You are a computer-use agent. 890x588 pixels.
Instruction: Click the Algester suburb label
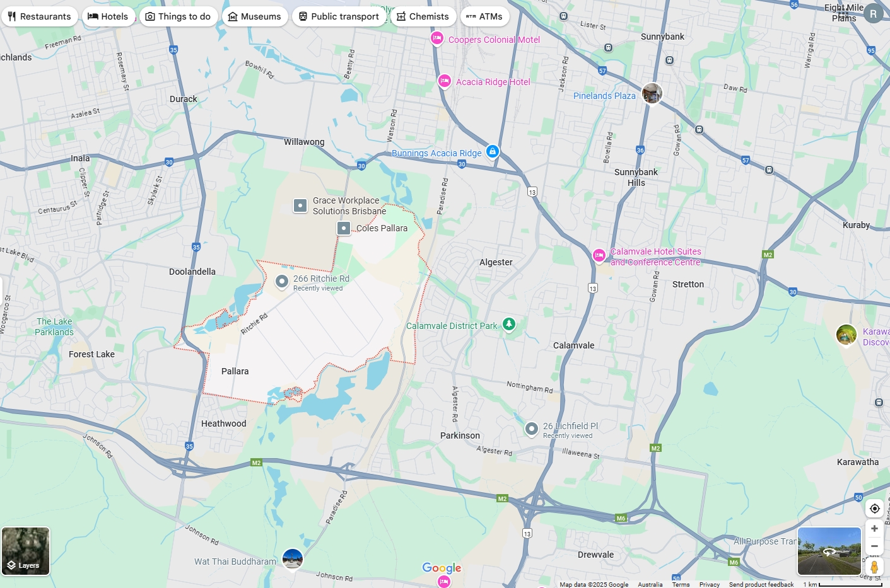(496, 262)
